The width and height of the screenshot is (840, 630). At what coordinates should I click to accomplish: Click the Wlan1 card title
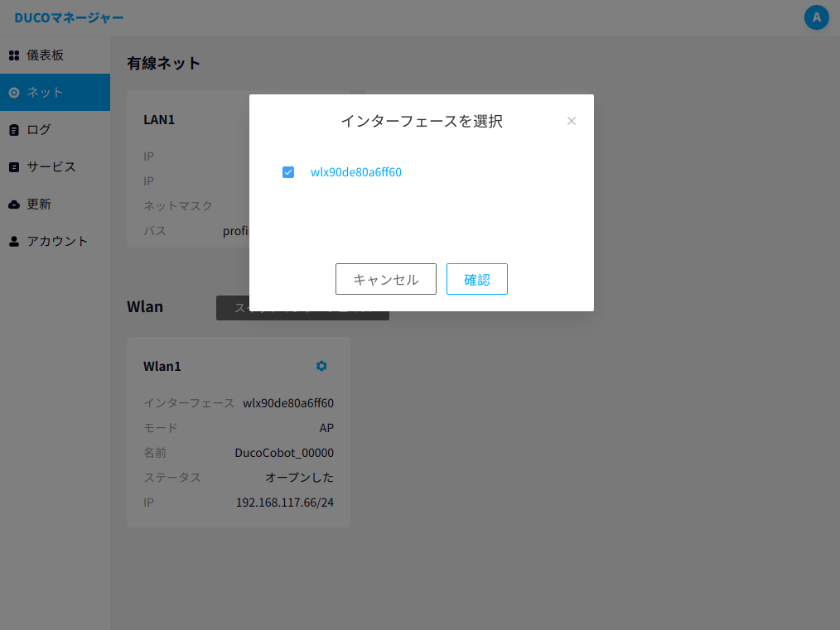tap(162, 366)
